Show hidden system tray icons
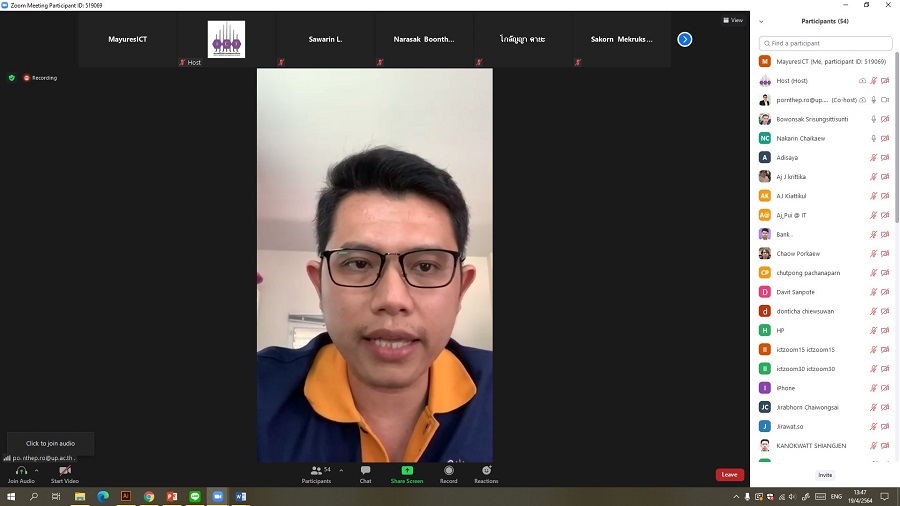900x506 pixels. tap(736, 497)
